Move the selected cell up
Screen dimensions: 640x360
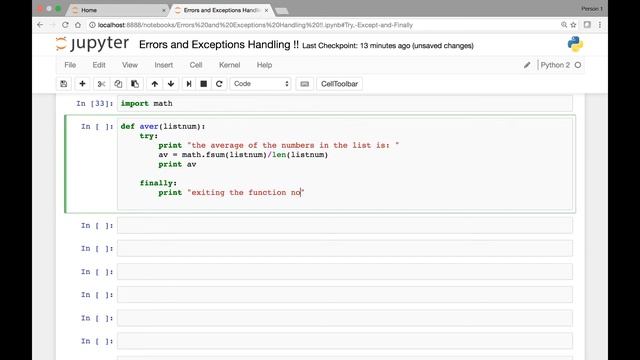click(x=155, y=84)
